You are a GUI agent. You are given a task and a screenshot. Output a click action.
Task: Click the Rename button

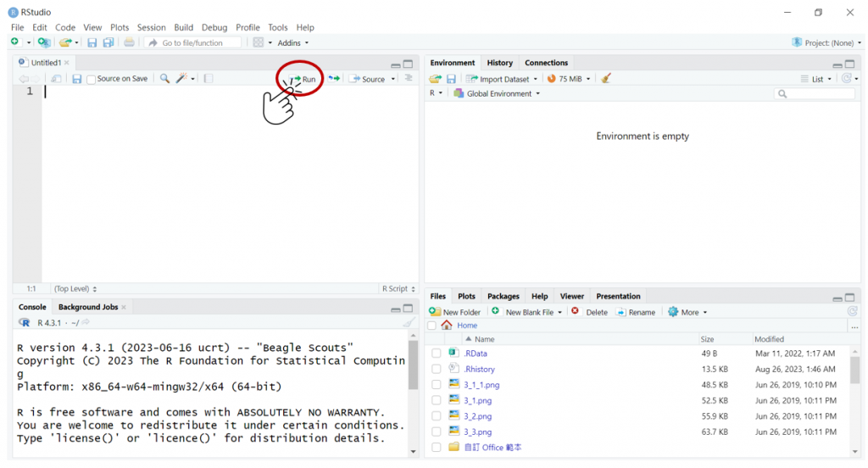(x=636, y=312)
